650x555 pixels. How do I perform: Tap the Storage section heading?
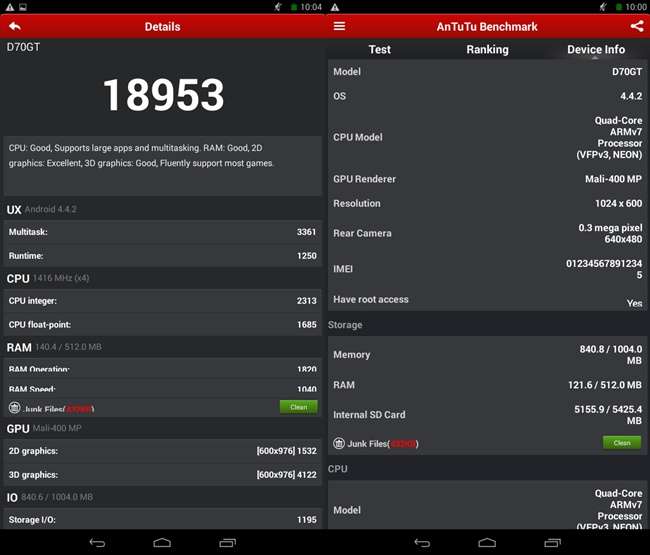click(345, 325)
